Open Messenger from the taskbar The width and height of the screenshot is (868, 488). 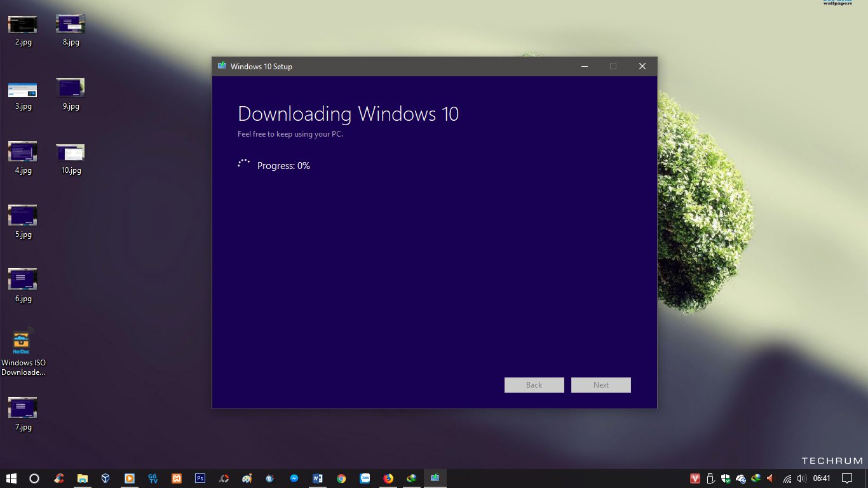294,478
